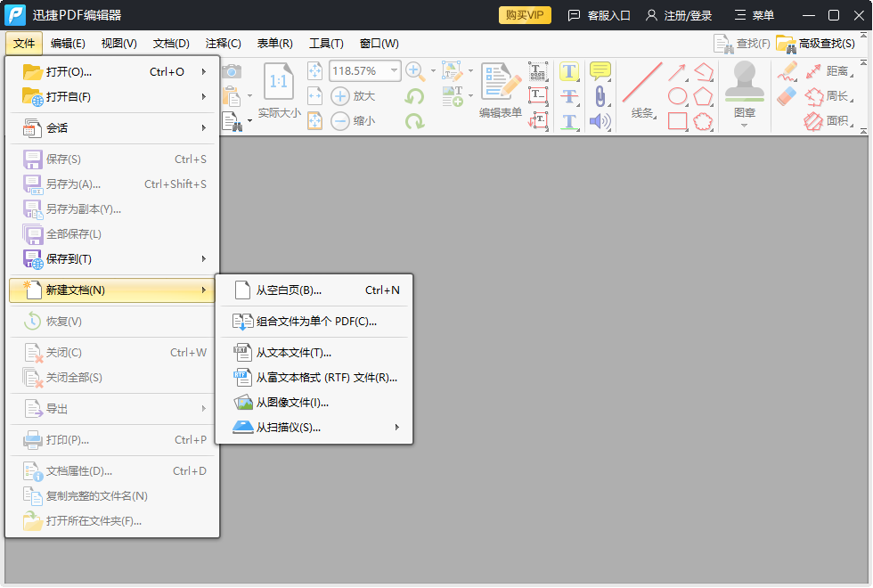
Task: Select the oval shape tool
Action: click(678, 96)
